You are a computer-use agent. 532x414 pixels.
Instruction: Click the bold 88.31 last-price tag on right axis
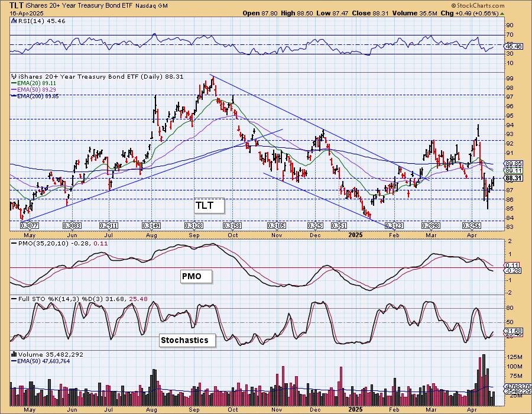pyautogui.click(x=513, y=178)
